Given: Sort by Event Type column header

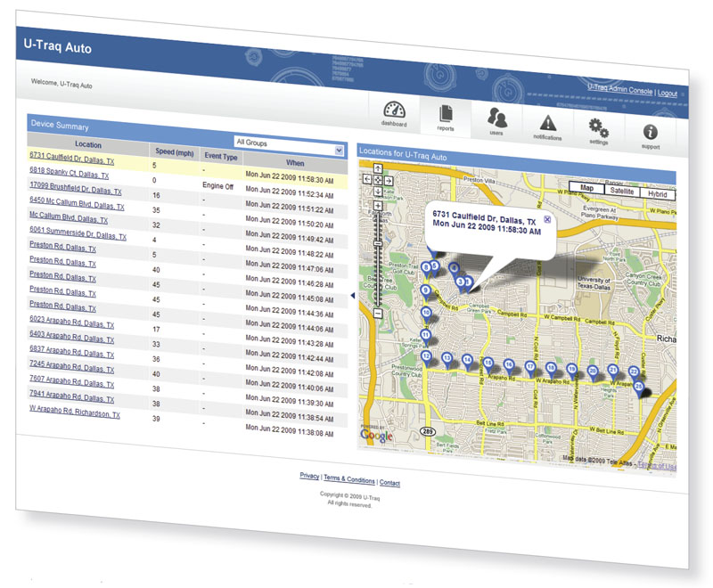Looking at the screenshot, I should [x=221, y=156].
